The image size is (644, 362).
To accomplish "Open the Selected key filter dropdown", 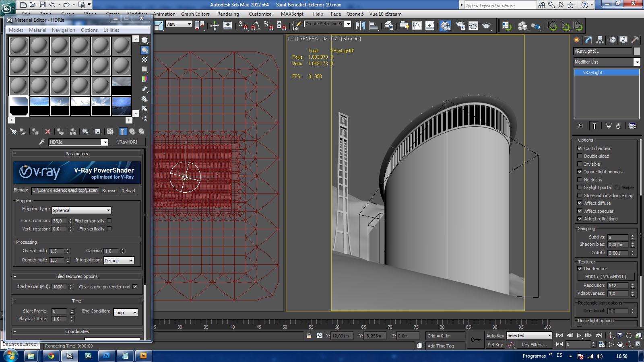I will pyautogui.click(x=529, y=335).
